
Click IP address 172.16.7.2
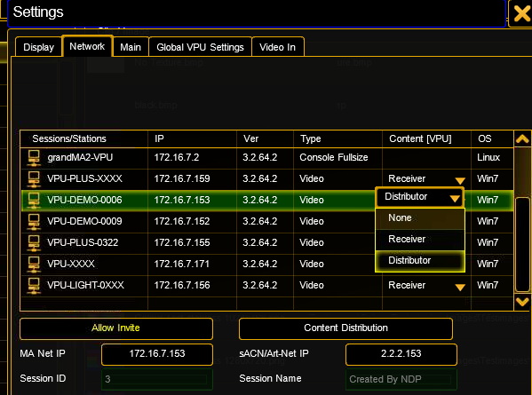[177, 157]
